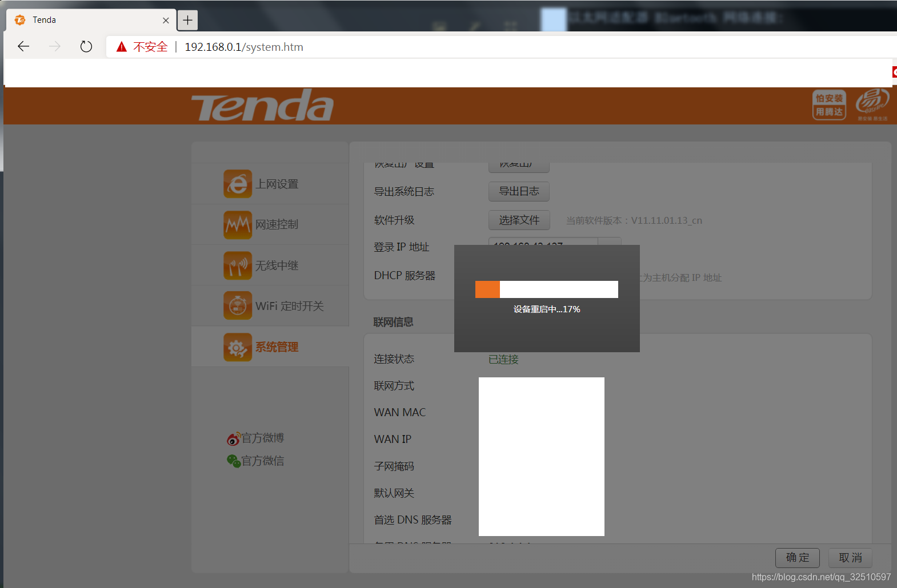Screen dimensions: 897x588
Task: Click the WeChat logo icon
Action: click(x=233, y=461)
